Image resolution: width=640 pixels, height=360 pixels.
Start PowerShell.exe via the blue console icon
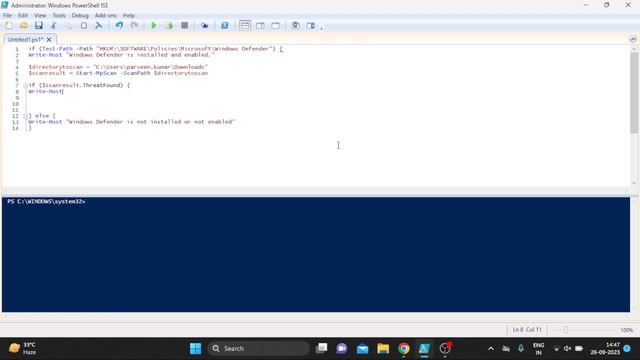click(224, 26)
